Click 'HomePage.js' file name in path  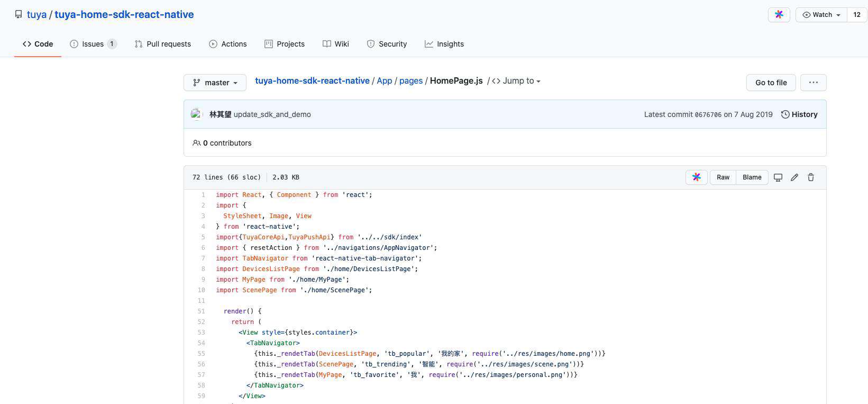pos(456,81)
